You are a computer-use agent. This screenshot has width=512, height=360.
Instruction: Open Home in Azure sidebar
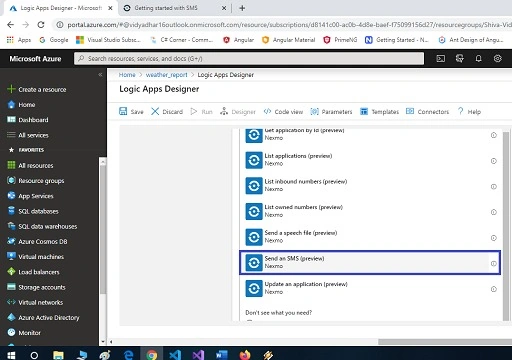21,105
